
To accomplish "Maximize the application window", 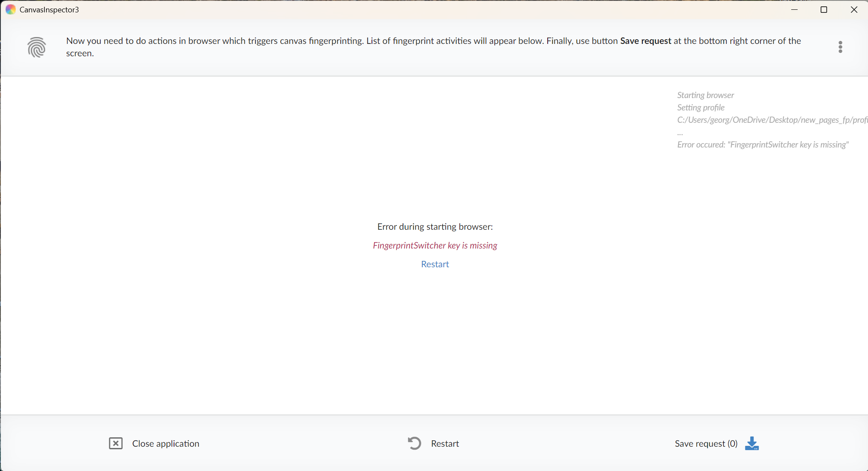I will click(x=824, y=9).
